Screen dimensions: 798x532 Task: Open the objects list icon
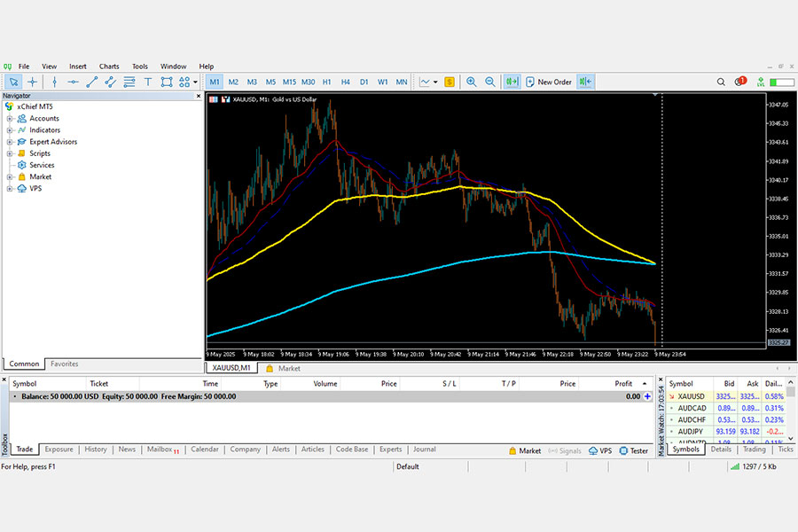coord(184,82)
